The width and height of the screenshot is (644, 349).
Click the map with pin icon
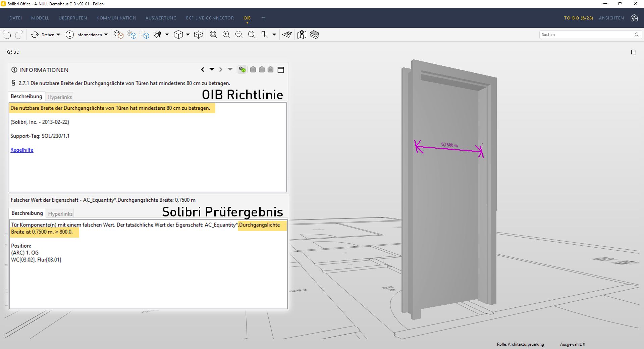point(302,35)
